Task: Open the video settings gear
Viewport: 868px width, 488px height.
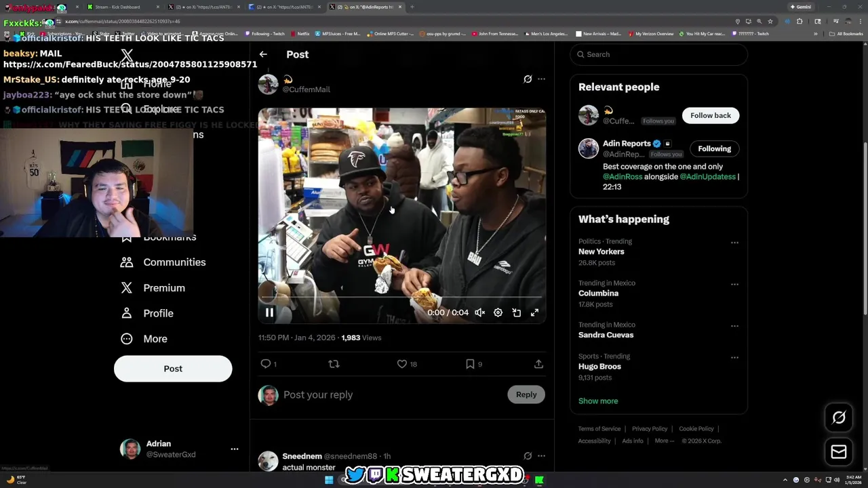Action: pos(498,312)
